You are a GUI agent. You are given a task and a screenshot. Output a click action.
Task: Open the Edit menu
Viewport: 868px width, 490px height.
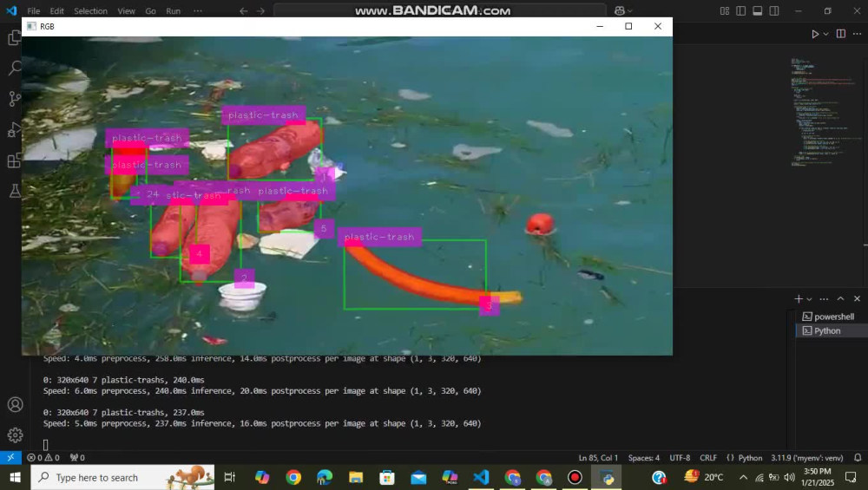point(56,10)
